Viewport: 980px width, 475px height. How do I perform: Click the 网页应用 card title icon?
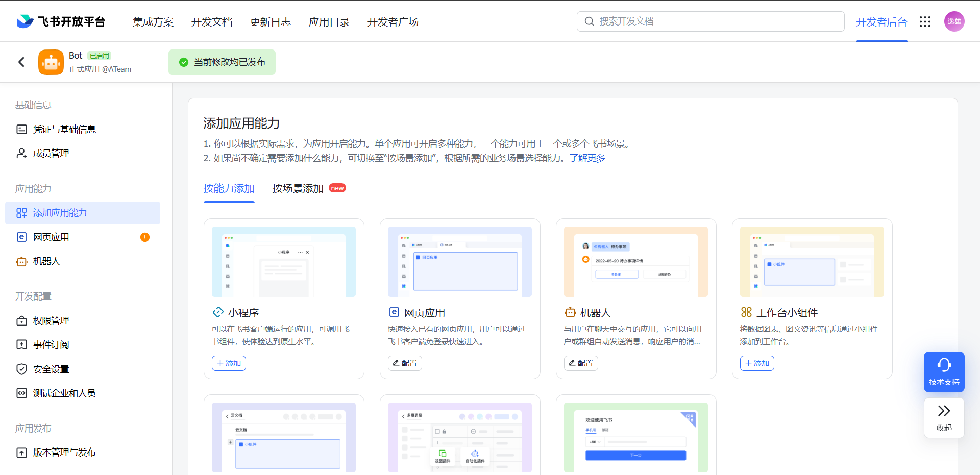(394, 312)
